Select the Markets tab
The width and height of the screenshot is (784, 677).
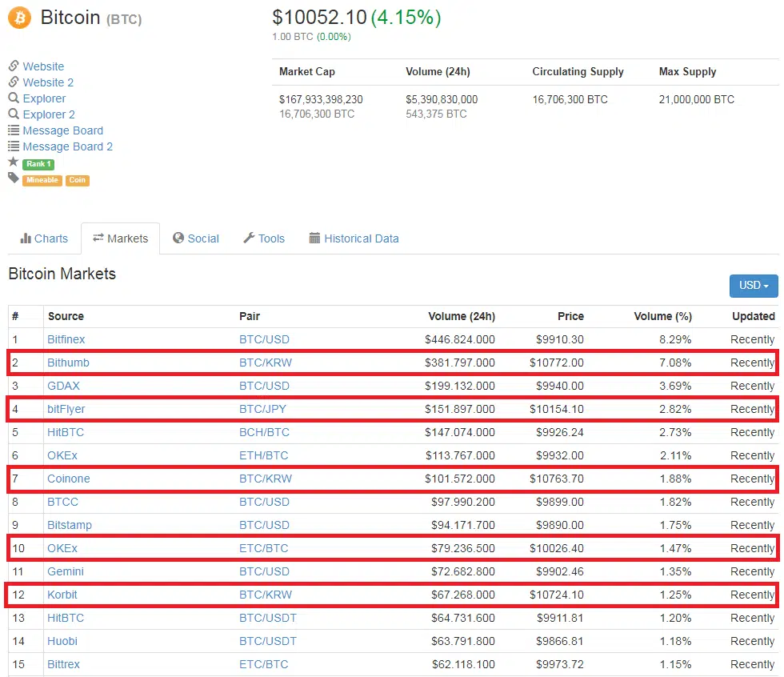[x=121, y=238]
